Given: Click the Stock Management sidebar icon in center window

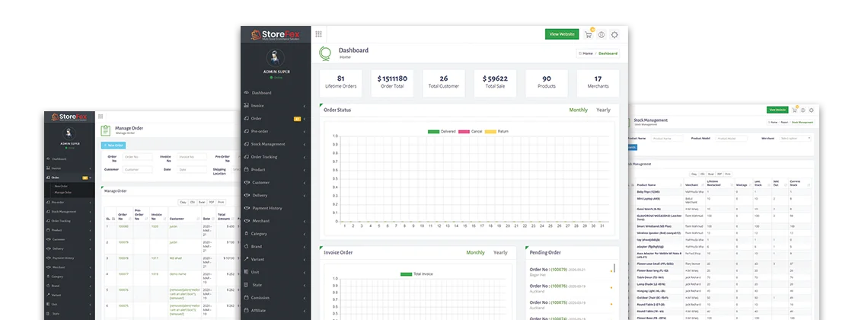Looking at the screenshot, I should coord(247,144).
